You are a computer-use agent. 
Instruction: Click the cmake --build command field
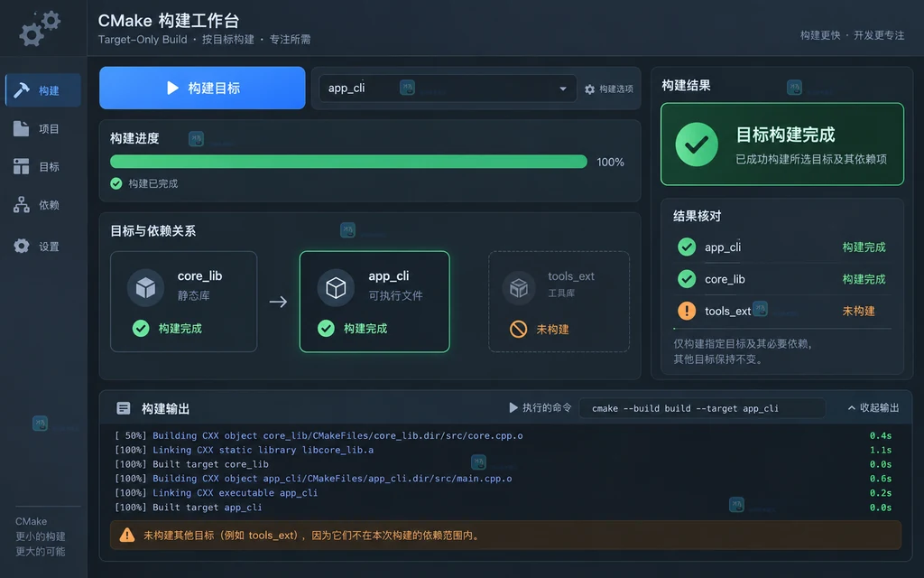702,408
